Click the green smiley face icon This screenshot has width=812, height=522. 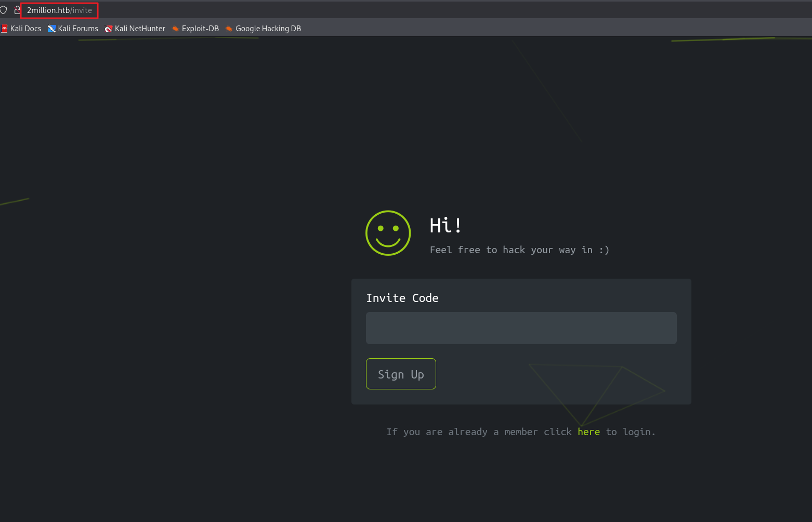pyautogui.click(x=388, y=233)
